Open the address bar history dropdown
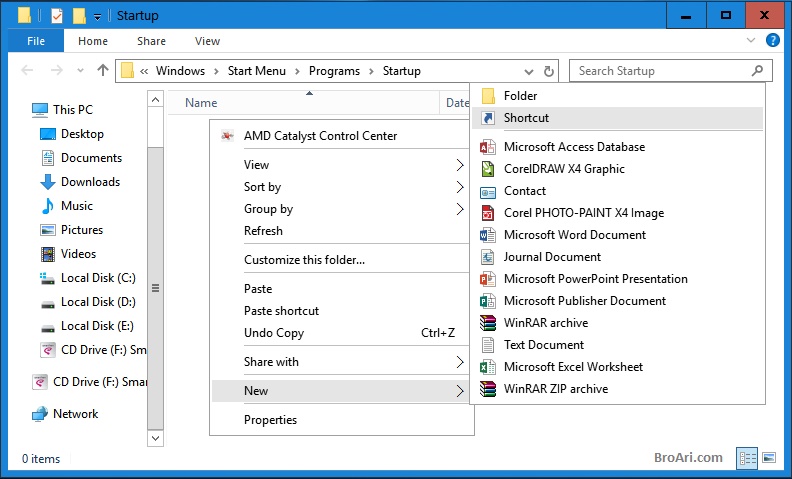 (529, 71)
